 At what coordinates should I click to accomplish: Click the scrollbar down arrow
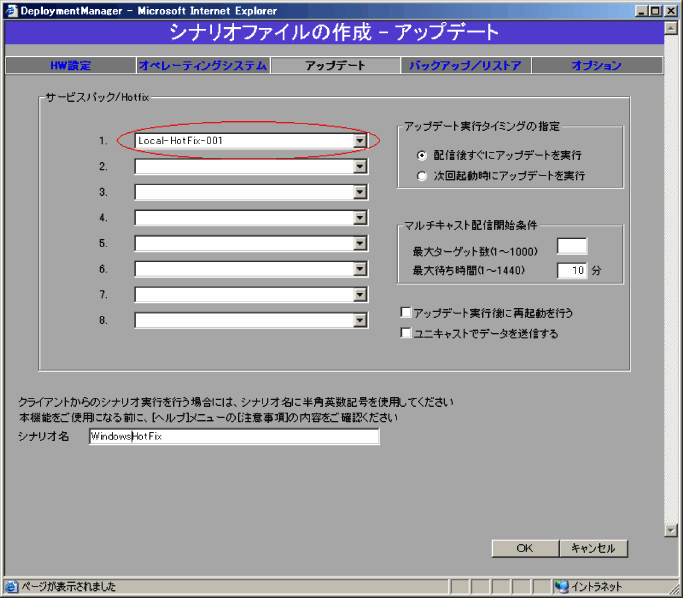coord(671,530)
